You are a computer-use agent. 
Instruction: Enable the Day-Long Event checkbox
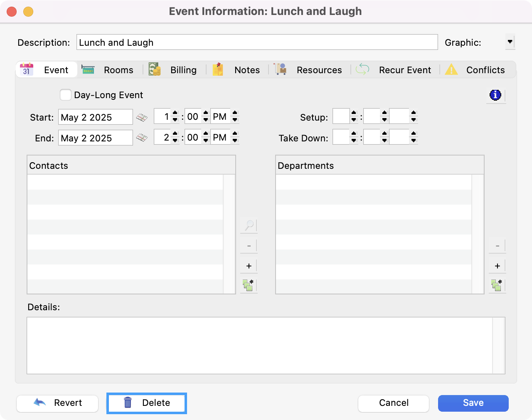tap(66, 95)
